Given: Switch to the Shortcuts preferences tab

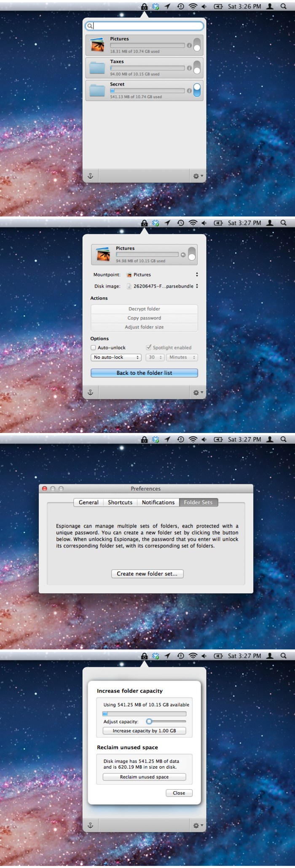Looking at the screenshot, I should [120, 502].
